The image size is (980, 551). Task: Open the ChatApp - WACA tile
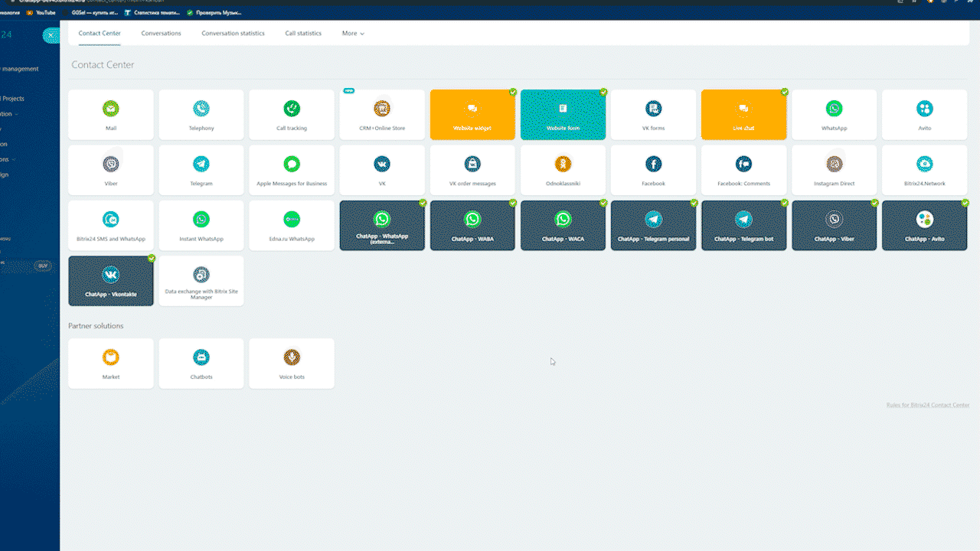[x=563, y=226]
